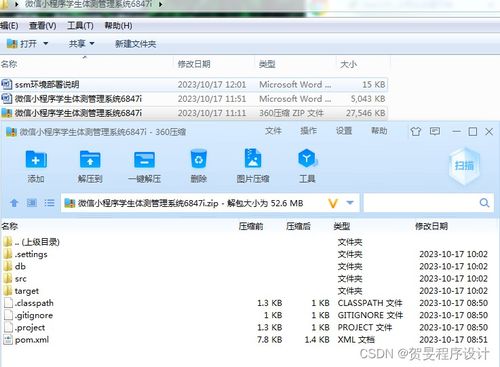Click the CLASSPATH 文件 type text
This screenshot has height=367, width=500.
370,303
